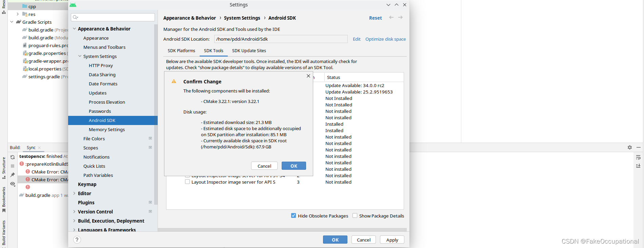Click the settings tree vertical scrollbar

click(156, 114)
